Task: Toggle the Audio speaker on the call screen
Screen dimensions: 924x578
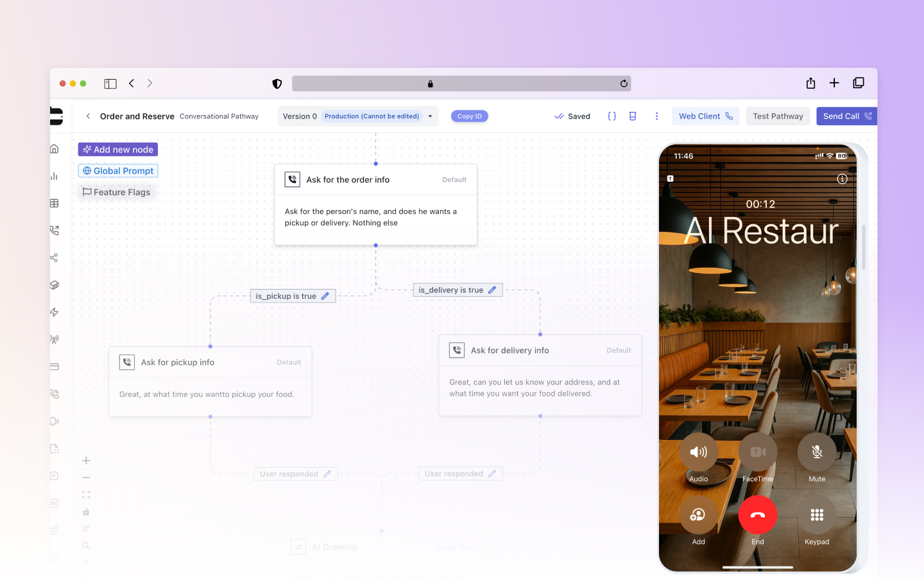Action: click(698, 452)
